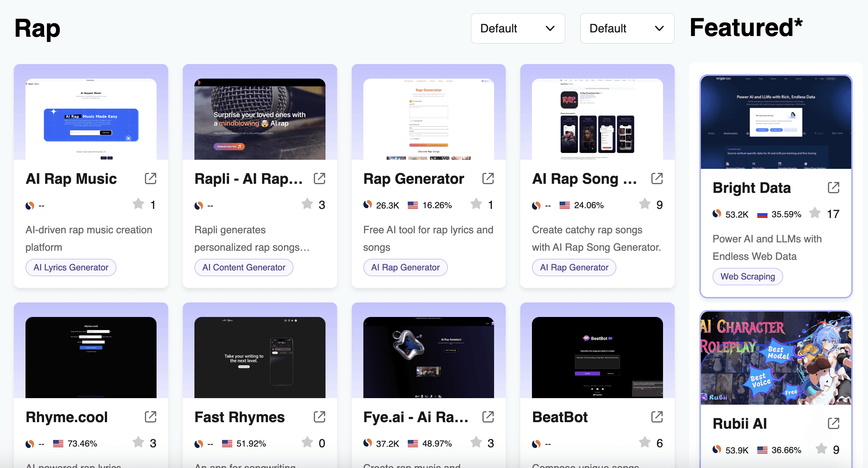Open Rhyme.cool title link
Image resolution: width=868 pixels, height=468 pixels.
[x=67, y=417]
